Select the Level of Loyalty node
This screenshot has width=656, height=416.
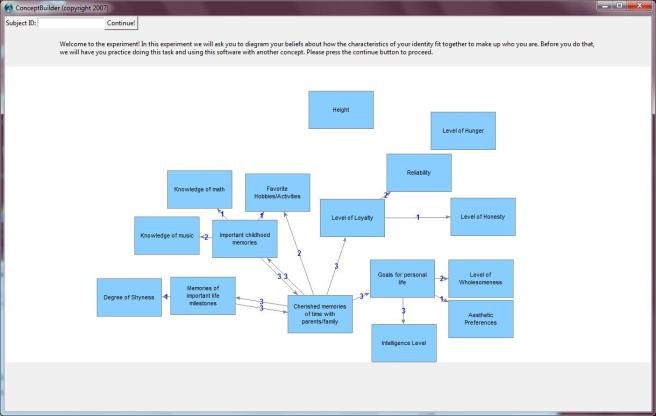coord(352,218)
